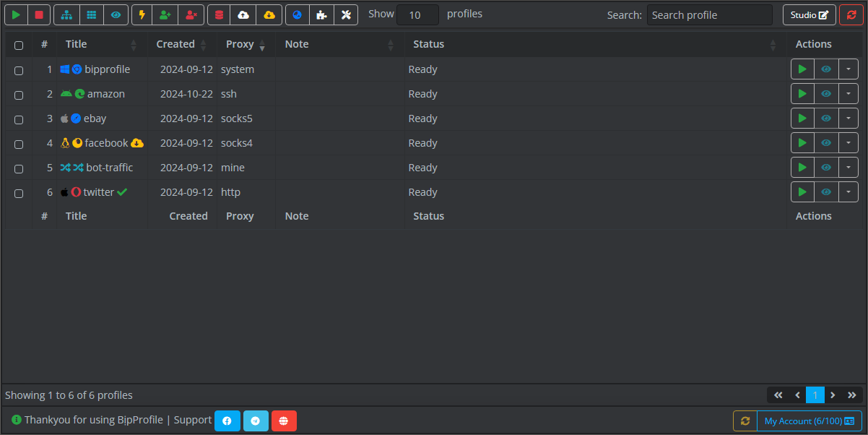Image resolution: width=868 pixels, height=435 pixels.
Task: Go to the next page arrow
Action: click(x=833, y=395)
